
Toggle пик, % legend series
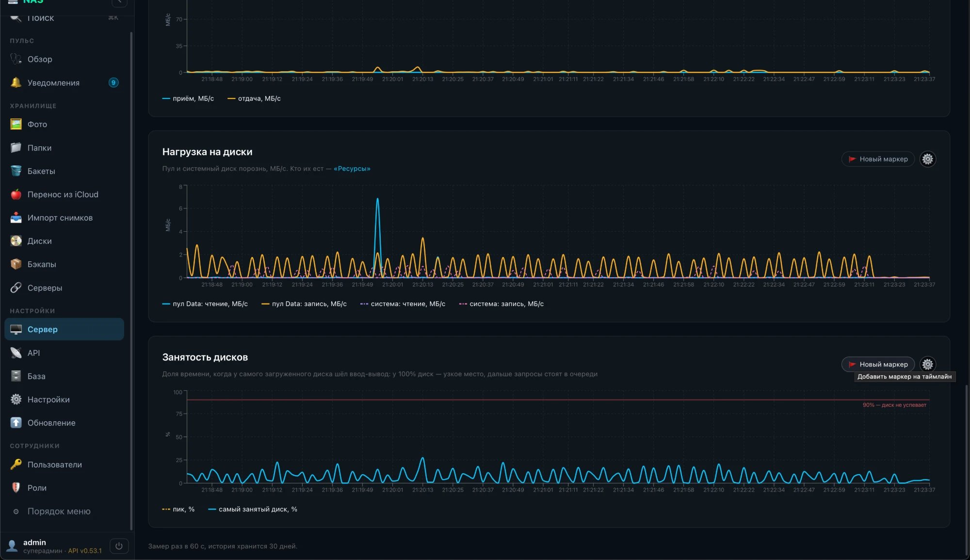(178, 509)
